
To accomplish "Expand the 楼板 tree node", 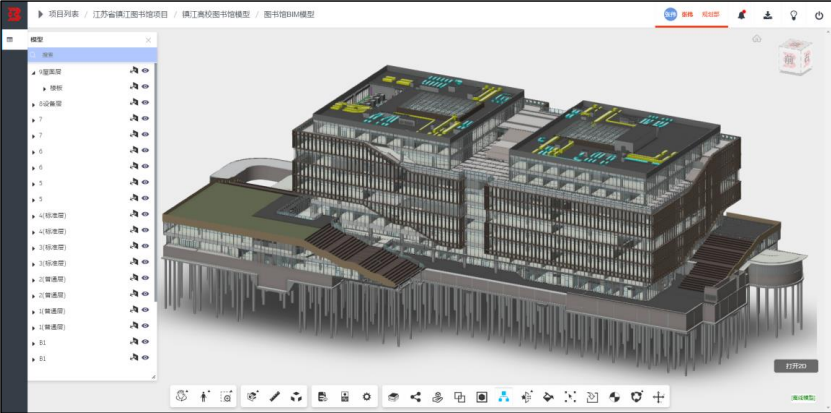I will (45, 89).
